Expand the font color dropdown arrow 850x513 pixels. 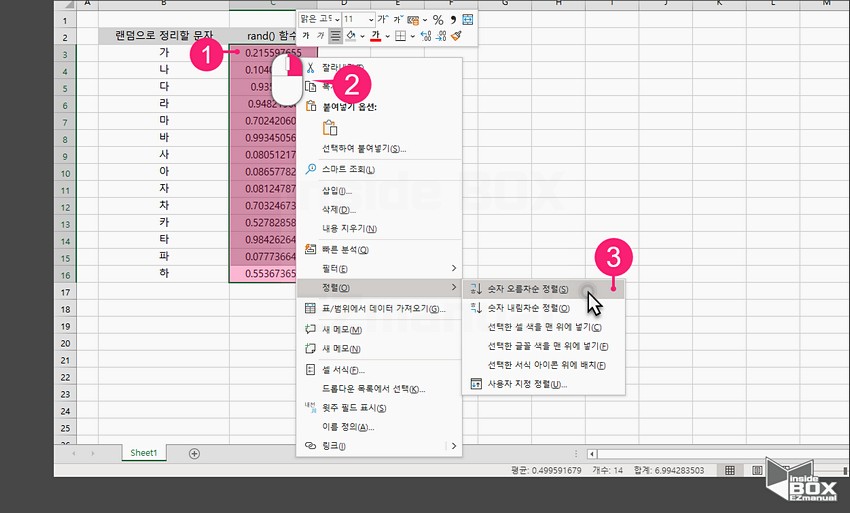coord(388,36)
